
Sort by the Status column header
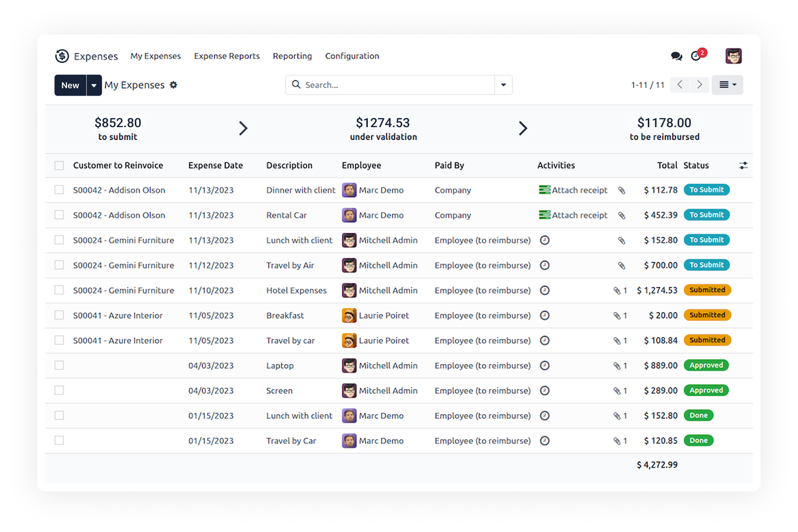696,166
